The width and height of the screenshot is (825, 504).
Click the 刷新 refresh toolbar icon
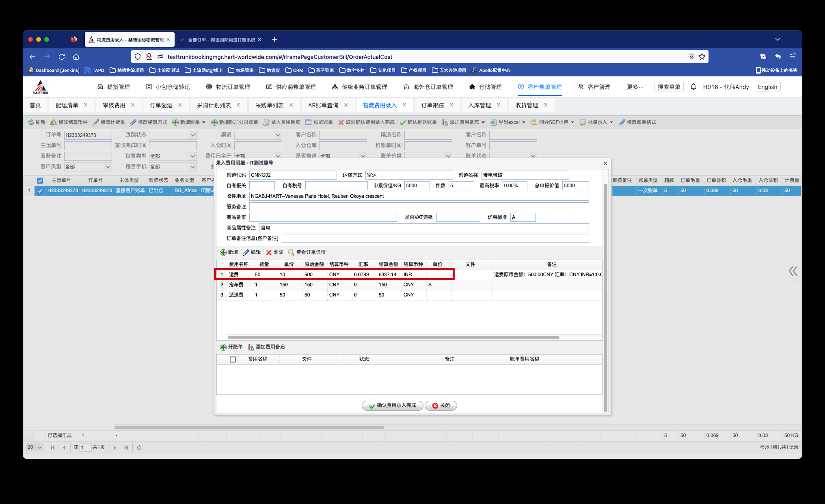click(x=31, y=122)
